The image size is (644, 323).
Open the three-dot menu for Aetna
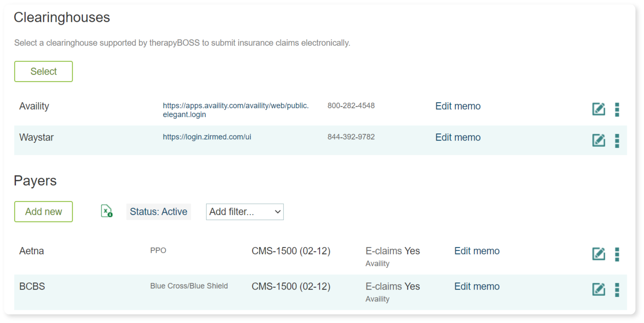tap(617, 254)
